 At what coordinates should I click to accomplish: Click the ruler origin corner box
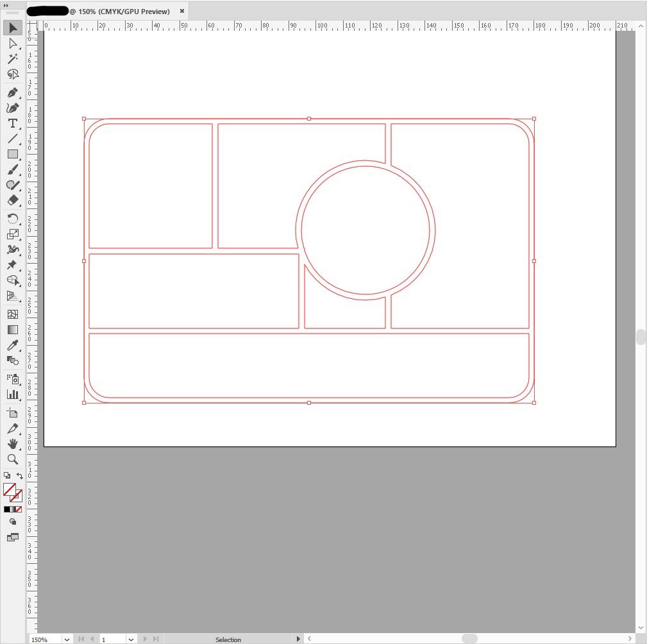point(32,26)
